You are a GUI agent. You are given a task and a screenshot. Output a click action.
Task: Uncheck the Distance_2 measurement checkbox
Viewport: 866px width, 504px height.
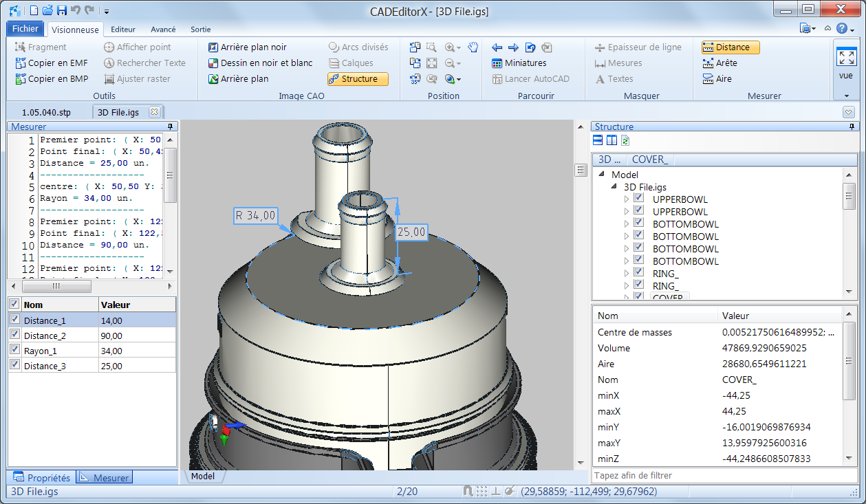pyautogui.click(x=15, y=335)
